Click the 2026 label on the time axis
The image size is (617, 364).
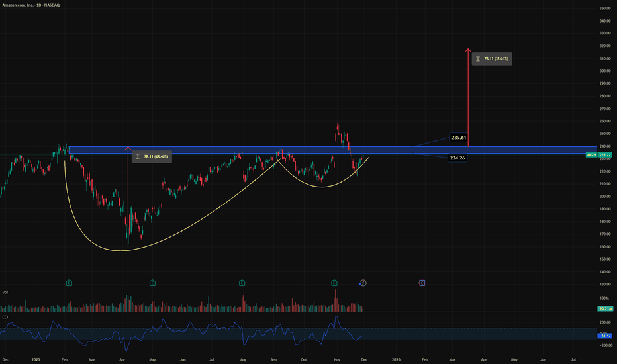(396, 359)
